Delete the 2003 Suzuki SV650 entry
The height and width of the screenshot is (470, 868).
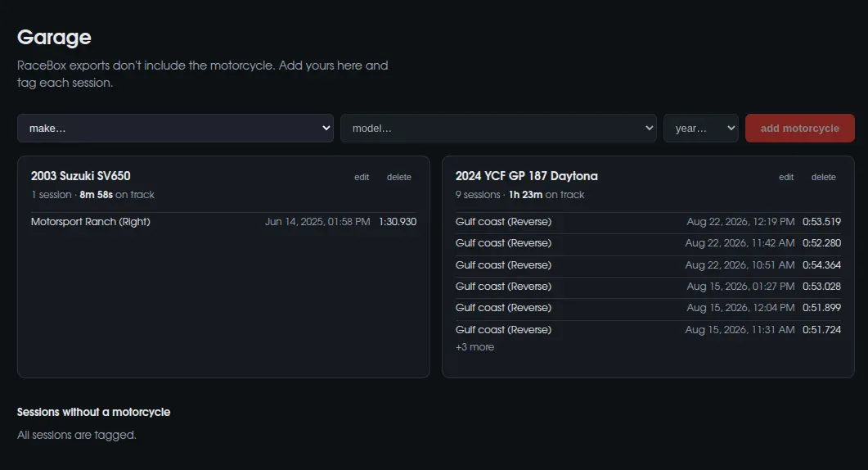pyautogui.click(x=398, y=177)
